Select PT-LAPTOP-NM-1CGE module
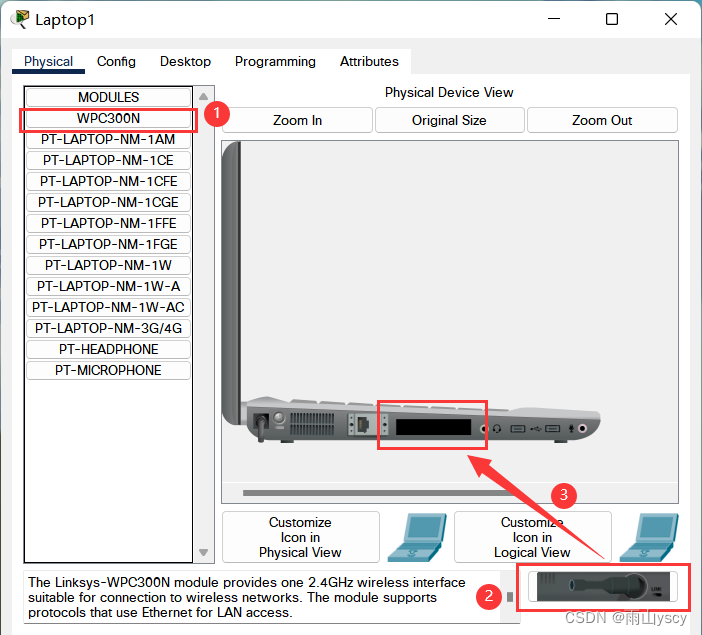 (108, 202)
